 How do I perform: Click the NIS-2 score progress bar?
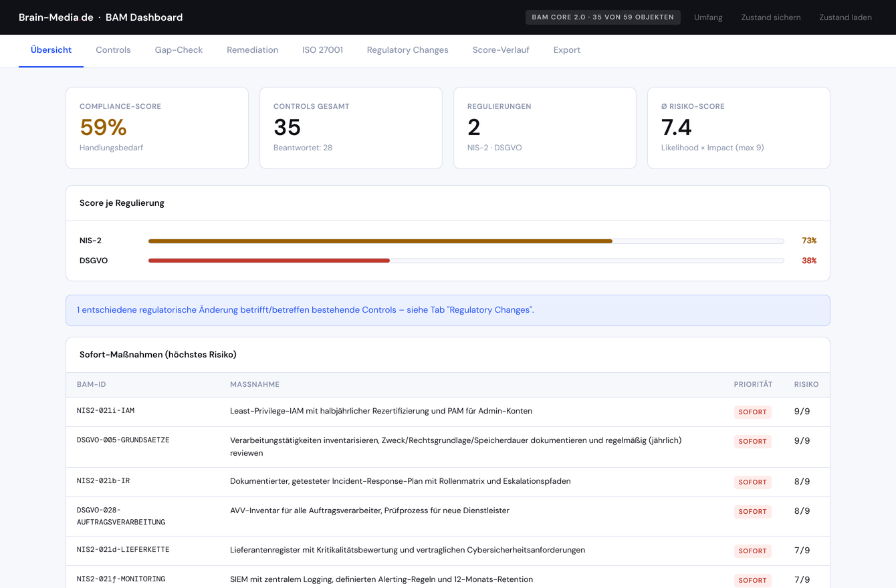[x=466, y=241]
